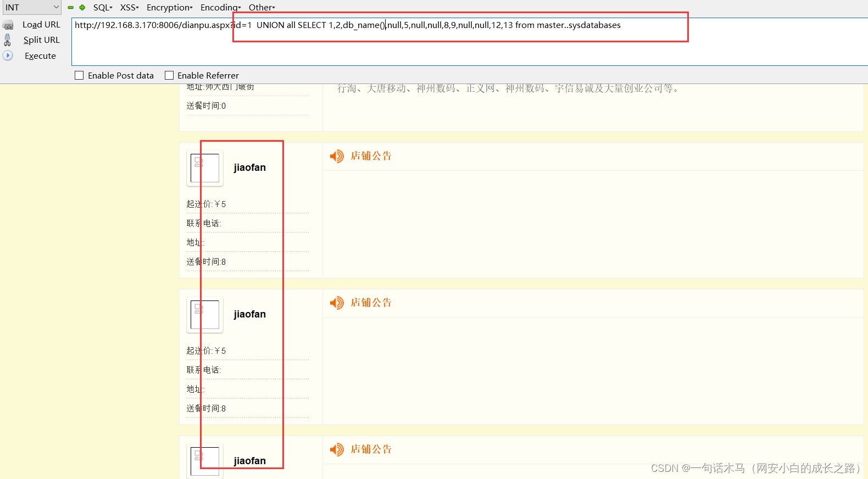This screenshot has height=479, width=868.
Task: Click 起送价:￥5 in first jiaofan card
Action: point(206,204)
